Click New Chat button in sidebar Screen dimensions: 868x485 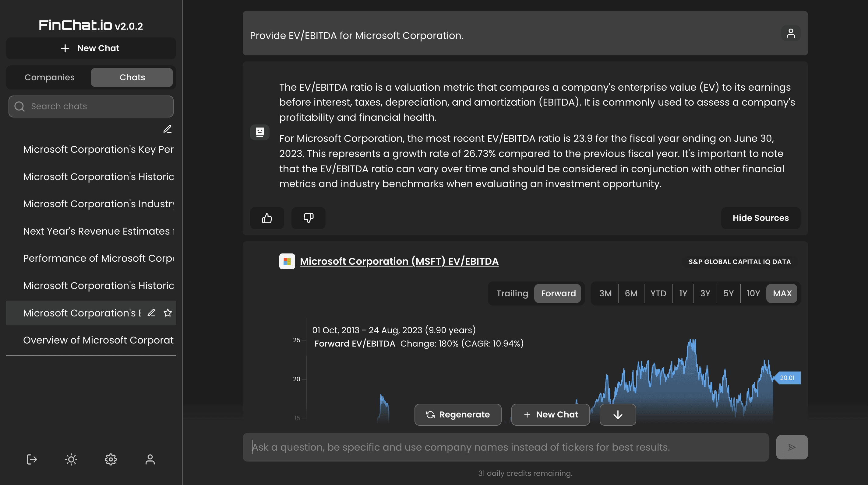click(x=91, y=48)
